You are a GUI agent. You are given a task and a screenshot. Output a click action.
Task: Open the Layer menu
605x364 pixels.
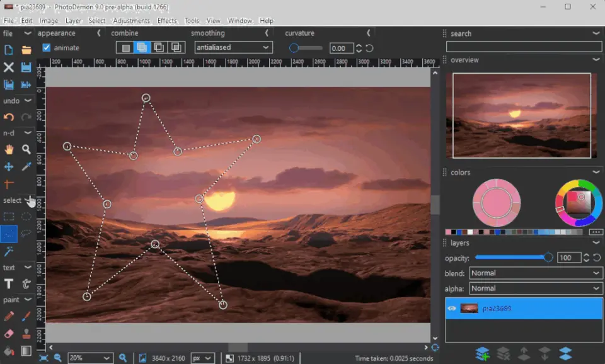pyautogui.click(x=73, y=20)
